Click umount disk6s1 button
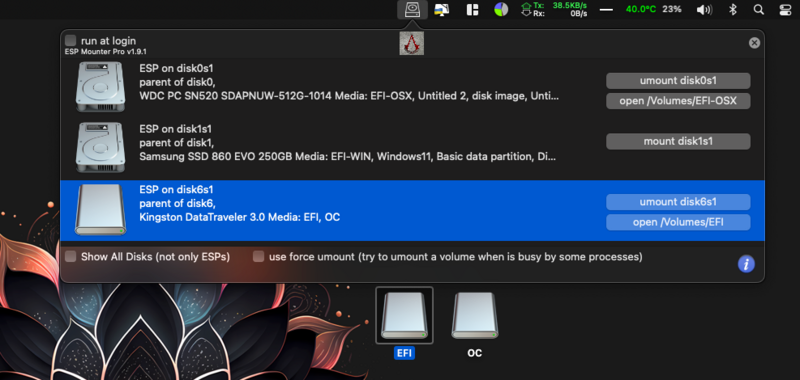The height and width of the screenshot is (380, 800). (678, 202)
